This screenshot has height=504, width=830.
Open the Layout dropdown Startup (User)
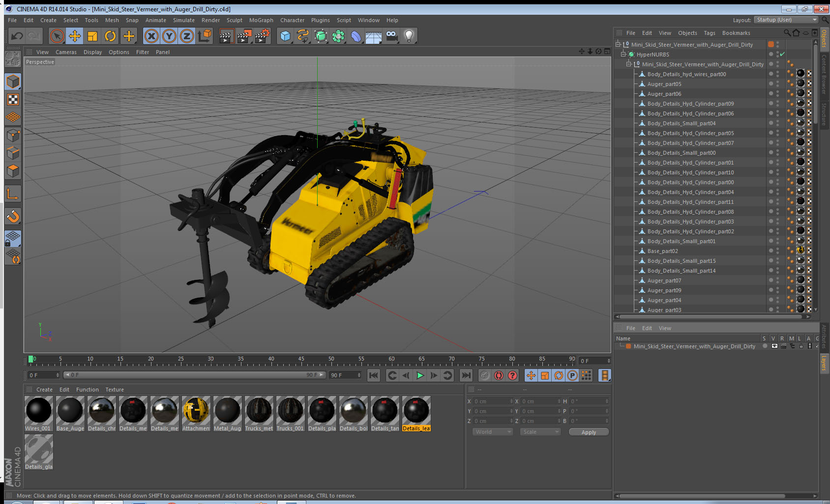pyautogui.click(x=786, y=20)
